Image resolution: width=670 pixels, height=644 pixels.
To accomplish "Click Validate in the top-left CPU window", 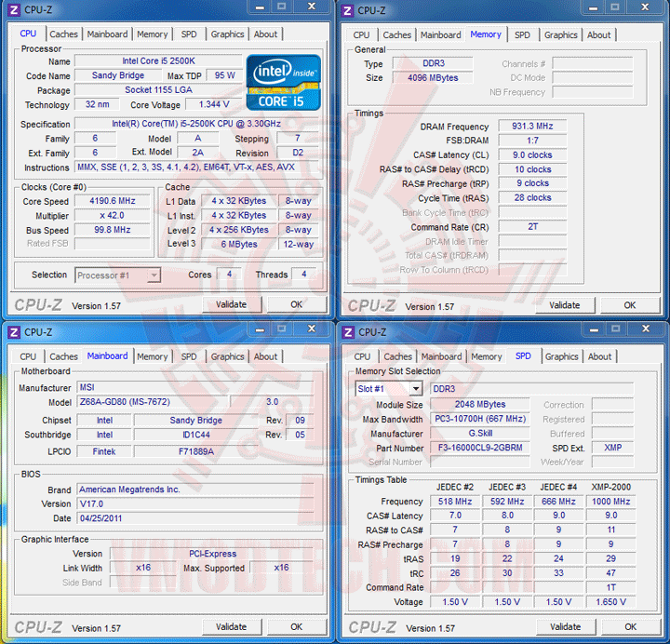I will pos(231,304).
